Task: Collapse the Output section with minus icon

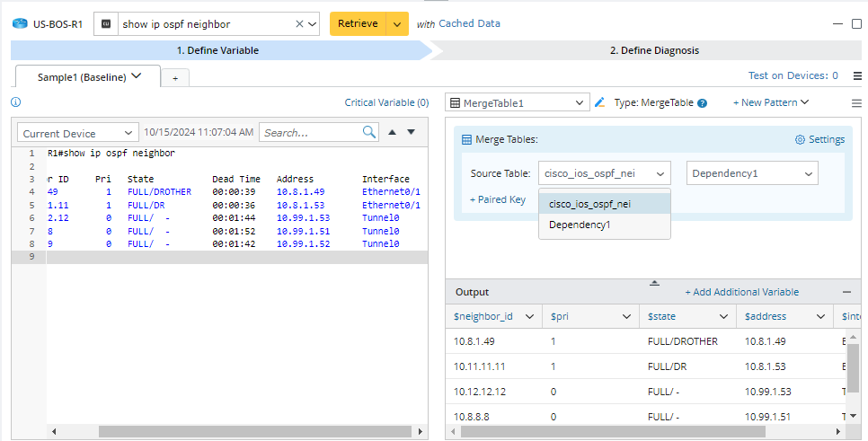Action: 846,292
